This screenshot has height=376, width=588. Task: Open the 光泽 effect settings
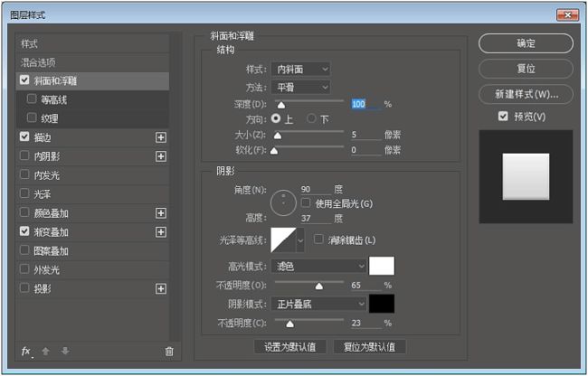[43, 194]
